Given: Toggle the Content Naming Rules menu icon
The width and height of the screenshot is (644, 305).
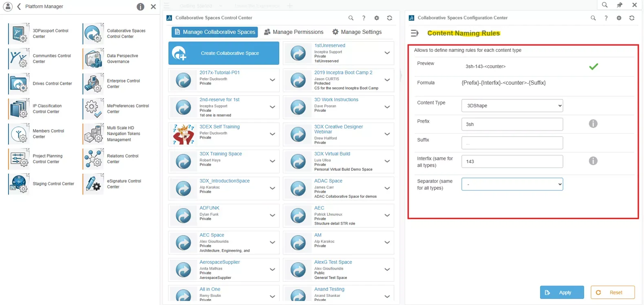Looking at the screenshot, I should coord(415,33).
